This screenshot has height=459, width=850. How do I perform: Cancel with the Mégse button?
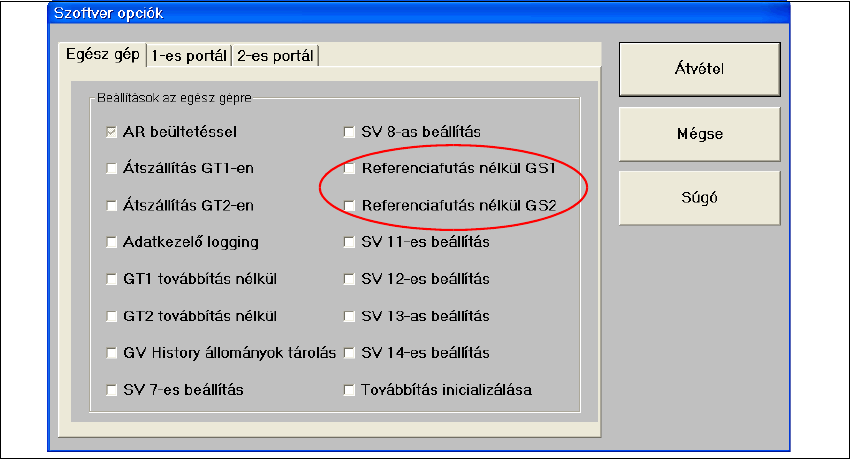click(699, 134)
